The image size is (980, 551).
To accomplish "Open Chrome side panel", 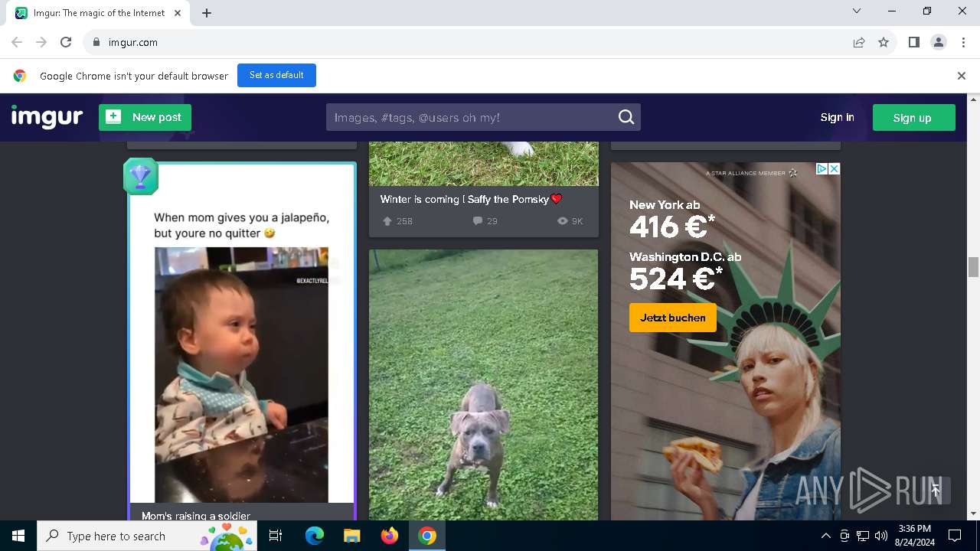I will pos(913,42).
